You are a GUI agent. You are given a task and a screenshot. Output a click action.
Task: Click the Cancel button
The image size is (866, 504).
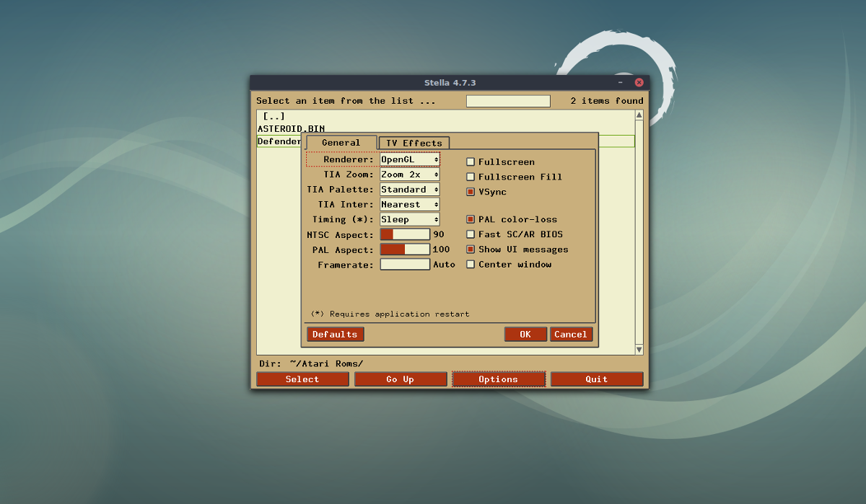click(572, 335)
